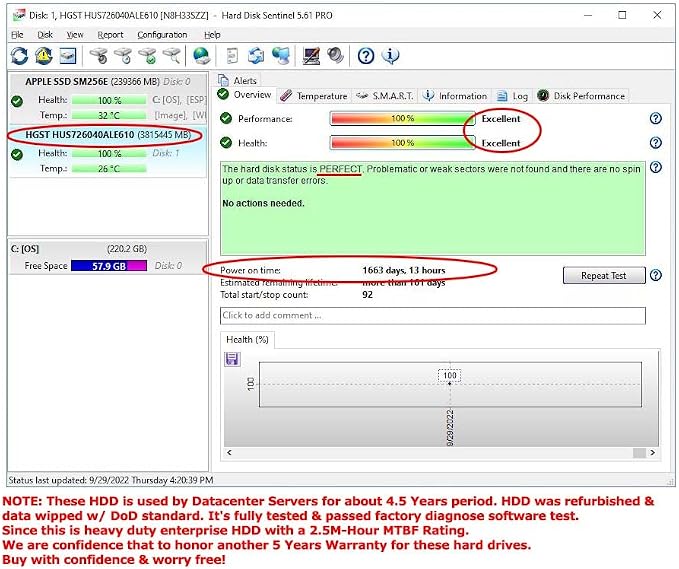Open the Disk Performance tab
Screen dimensions: 679x569
[x=581, y=96]
